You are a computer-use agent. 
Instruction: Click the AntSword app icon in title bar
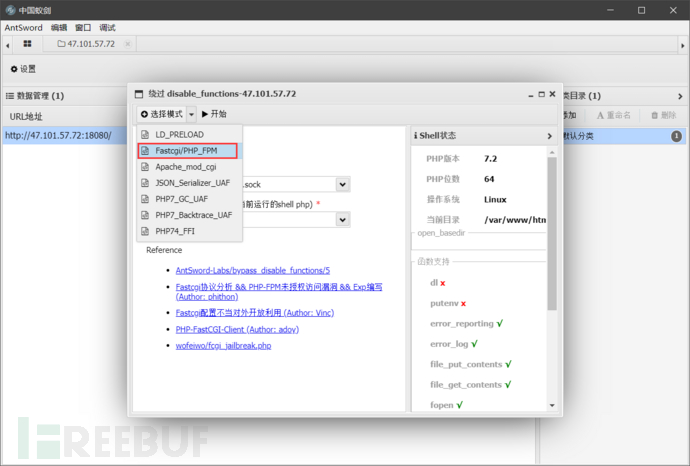coord(10,10)
